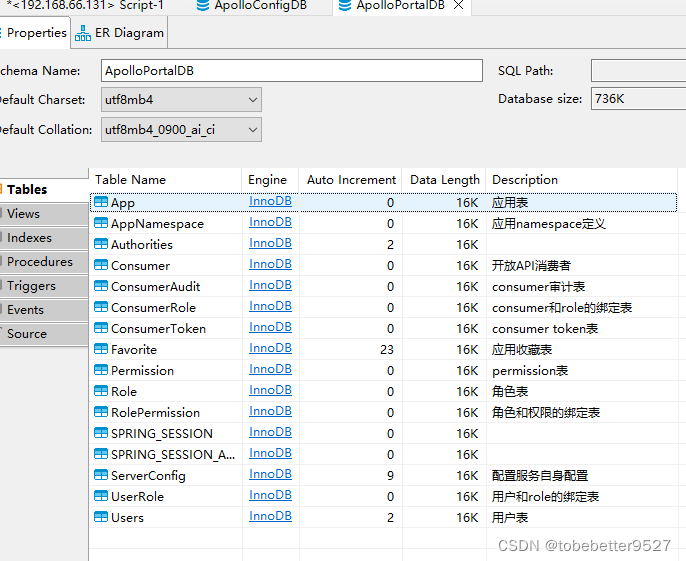Click the UserRole table icon

point(101,496)
